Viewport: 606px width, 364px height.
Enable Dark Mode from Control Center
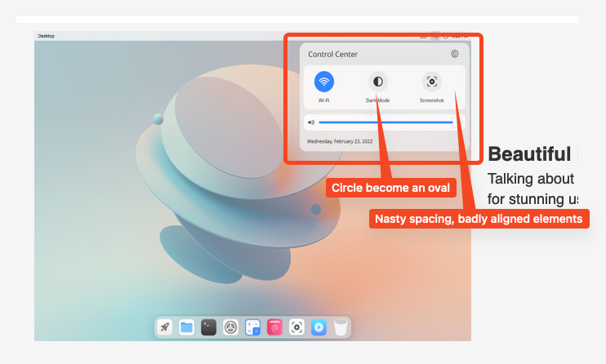pos(377,82)
